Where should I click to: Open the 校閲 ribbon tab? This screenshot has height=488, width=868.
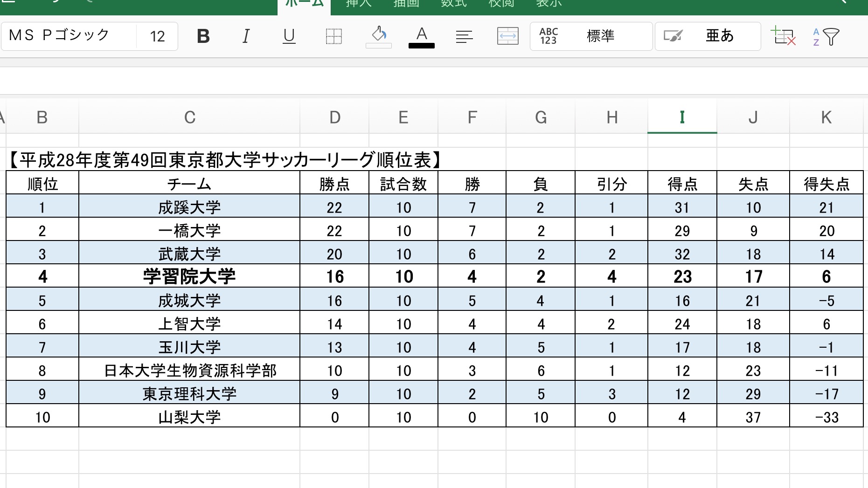point(501,5)
